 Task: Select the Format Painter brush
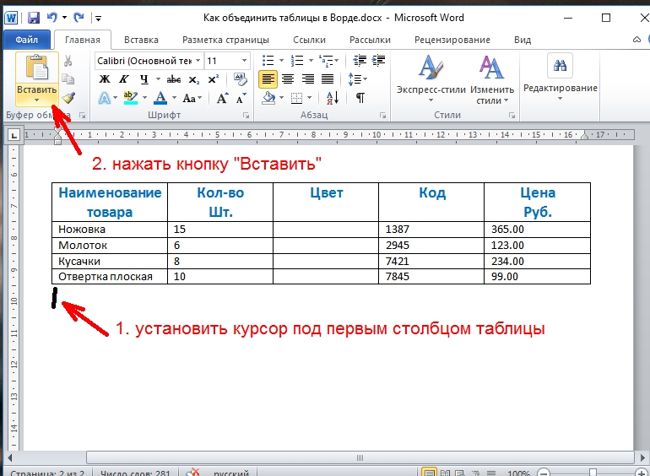[x=68, y=98]
